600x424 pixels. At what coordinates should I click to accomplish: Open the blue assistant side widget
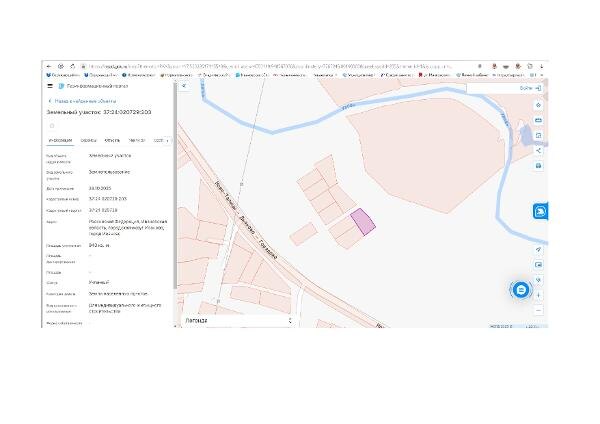pyautogui.click(x=540, y=211)
